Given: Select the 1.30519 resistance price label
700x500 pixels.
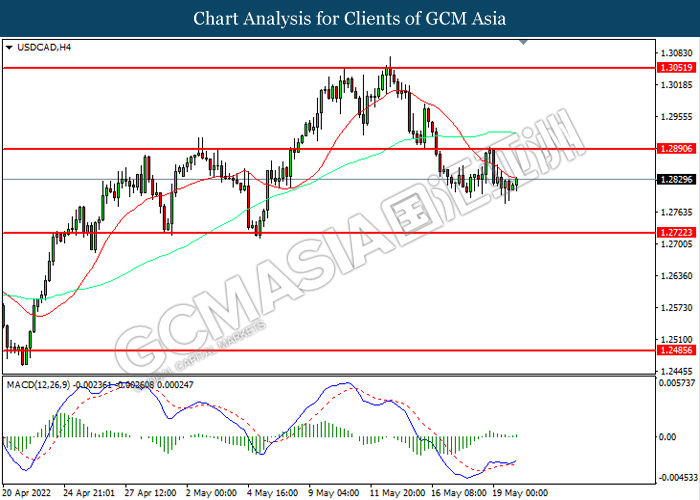Looking at the screenshot, I should tap(676, 68).
